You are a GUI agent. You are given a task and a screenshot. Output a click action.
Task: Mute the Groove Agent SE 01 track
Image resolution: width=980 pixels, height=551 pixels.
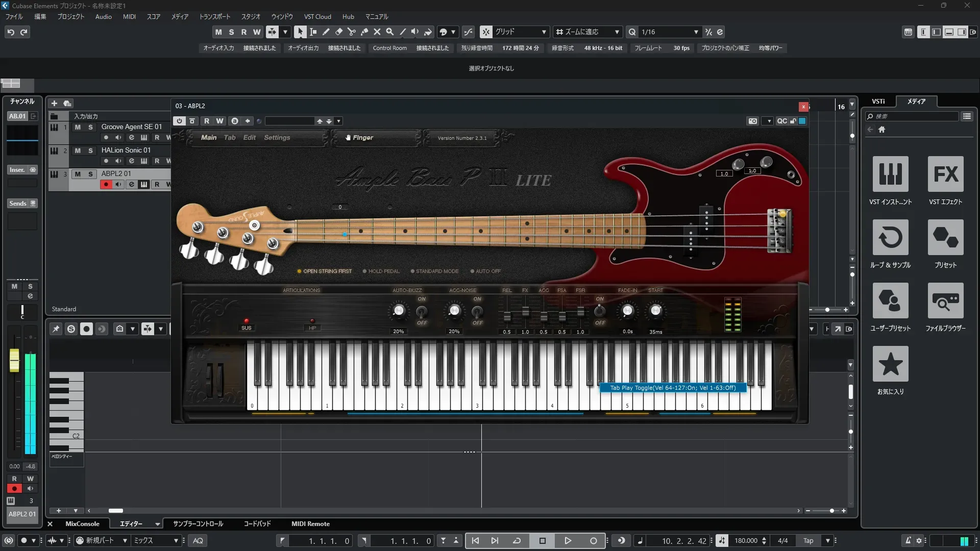click(x=78, y=127)
